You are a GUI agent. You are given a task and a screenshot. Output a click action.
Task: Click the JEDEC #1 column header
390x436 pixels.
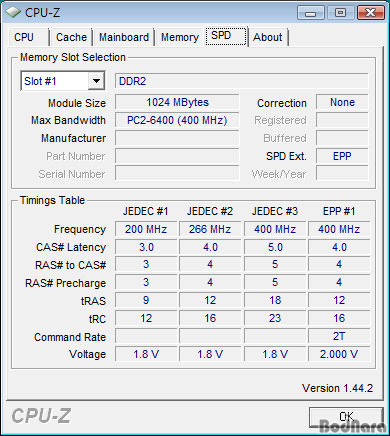(146, 211)
